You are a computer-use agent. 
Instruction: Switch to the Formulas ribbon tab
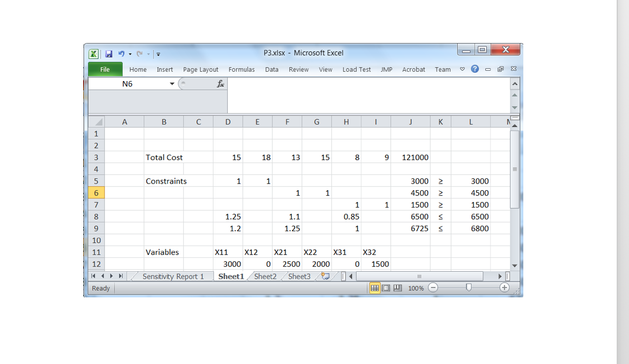click(x=242, y=69)
